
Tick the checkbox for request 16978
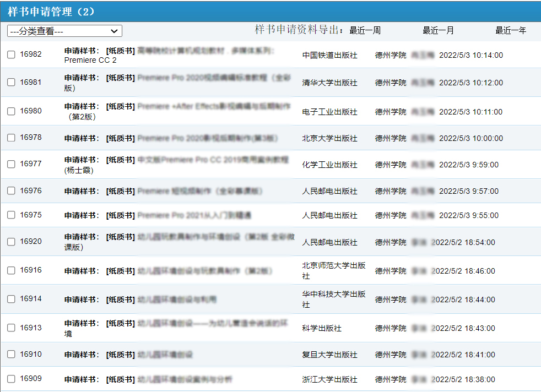click(11, 138)
